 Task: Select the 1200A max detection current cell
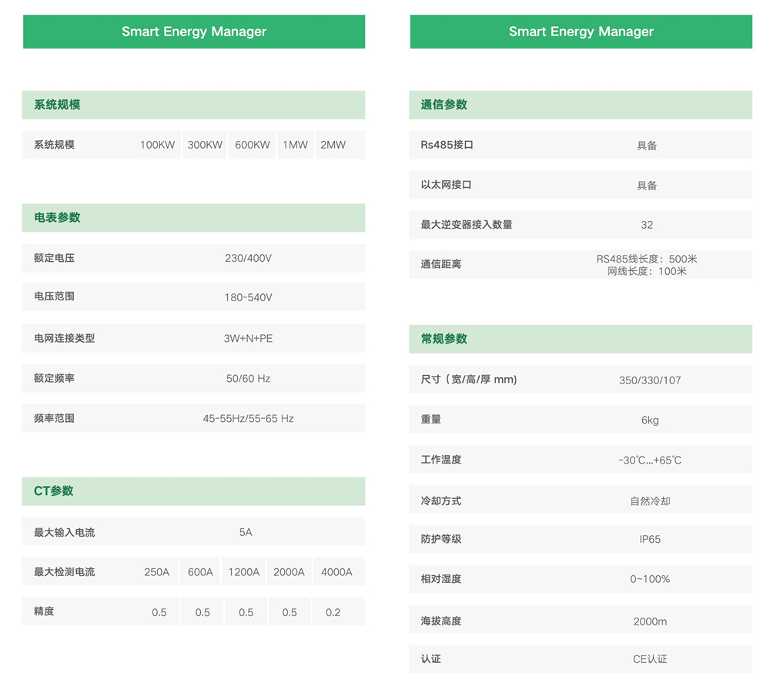pyautogui.click(x=244, y=572)
